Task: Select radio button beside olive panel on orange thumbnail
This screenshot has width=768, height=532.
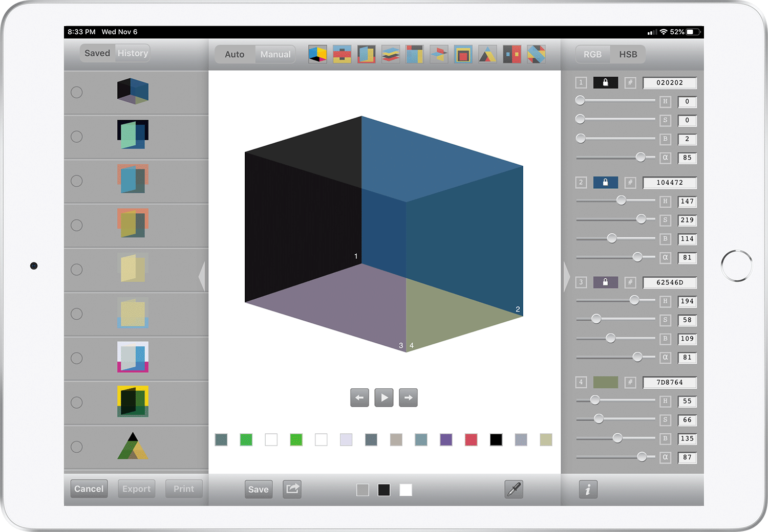Action: pyautogui.click(x=76, y=225)
